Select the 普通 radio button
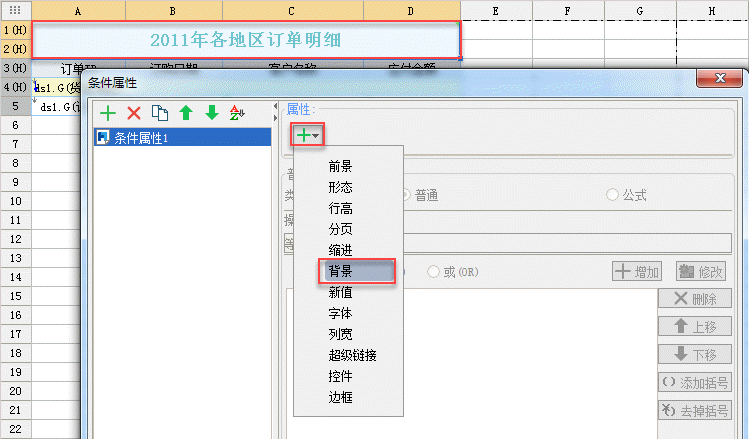Viewport: 749px width, 439px height. coord(407,195)
